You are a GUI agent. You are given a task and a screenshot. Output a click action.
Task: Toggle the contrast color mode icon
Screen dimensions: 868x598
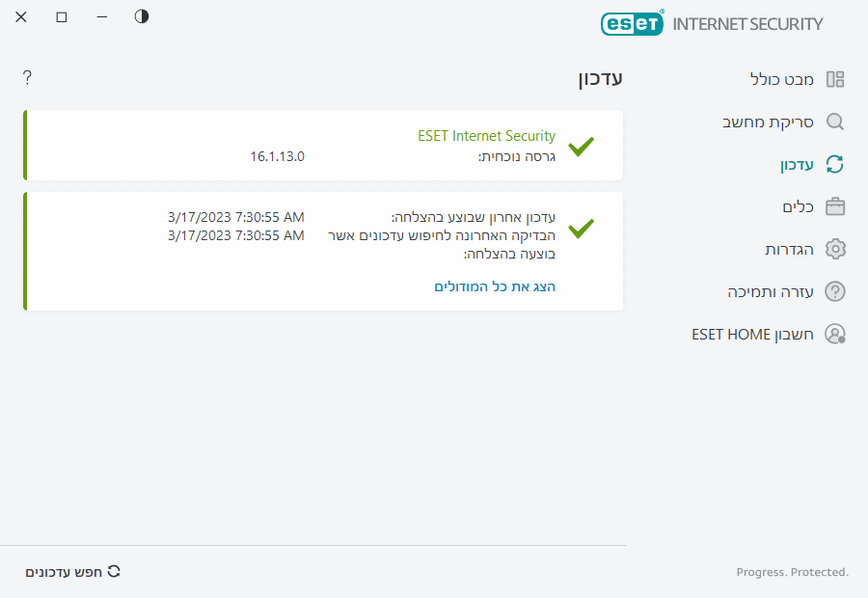coord(142,16)
